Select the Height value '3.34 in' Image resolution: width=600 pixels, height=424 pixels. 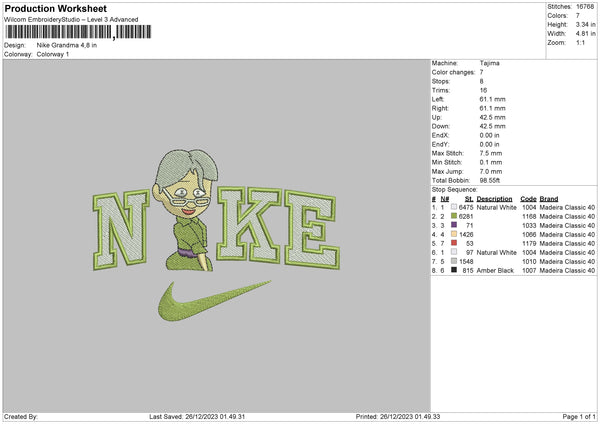[x=585, y=24]
